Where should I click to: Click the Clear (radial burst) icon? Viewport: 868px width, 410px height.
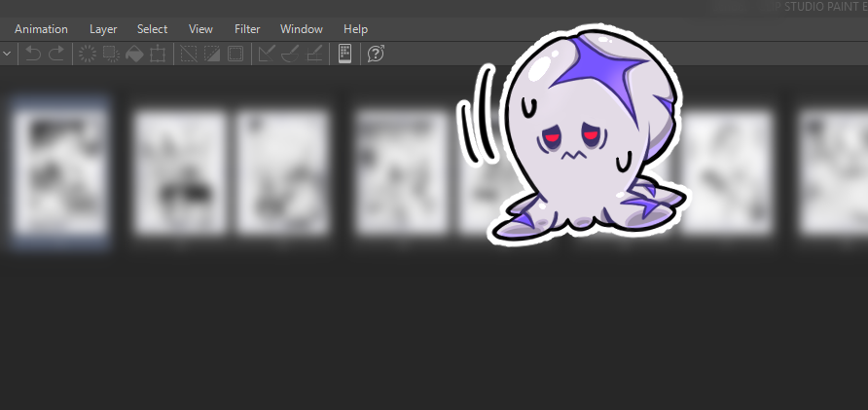coord(88,54)
